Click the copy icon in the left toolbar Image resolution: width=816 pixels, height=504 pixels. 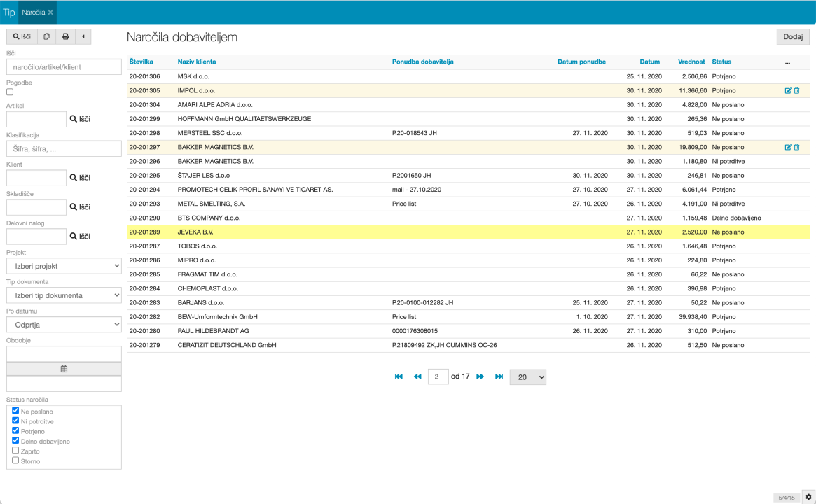[x=46, y=36]
